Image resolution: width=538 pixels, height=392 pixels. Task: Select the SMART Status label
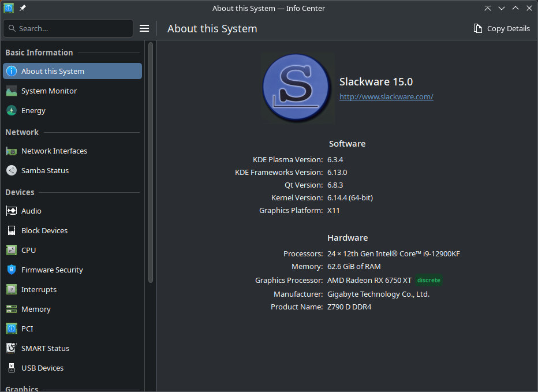click(x=45, y=348)
